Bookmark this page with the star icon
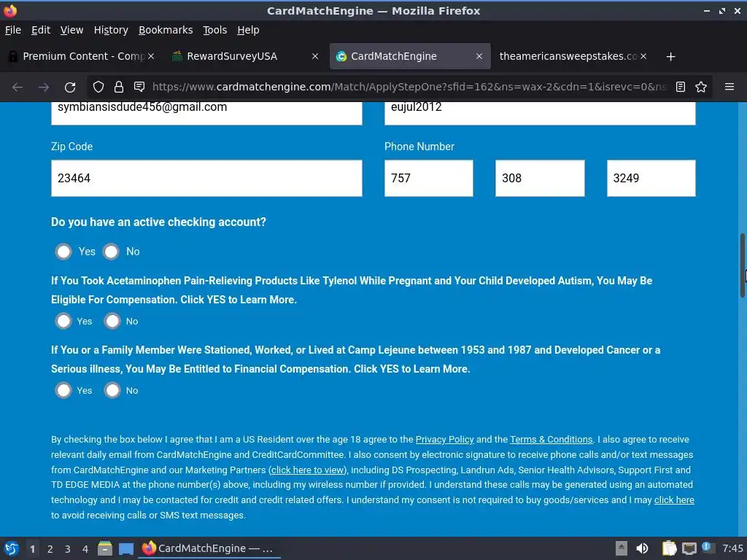 [x=701, y=87]
